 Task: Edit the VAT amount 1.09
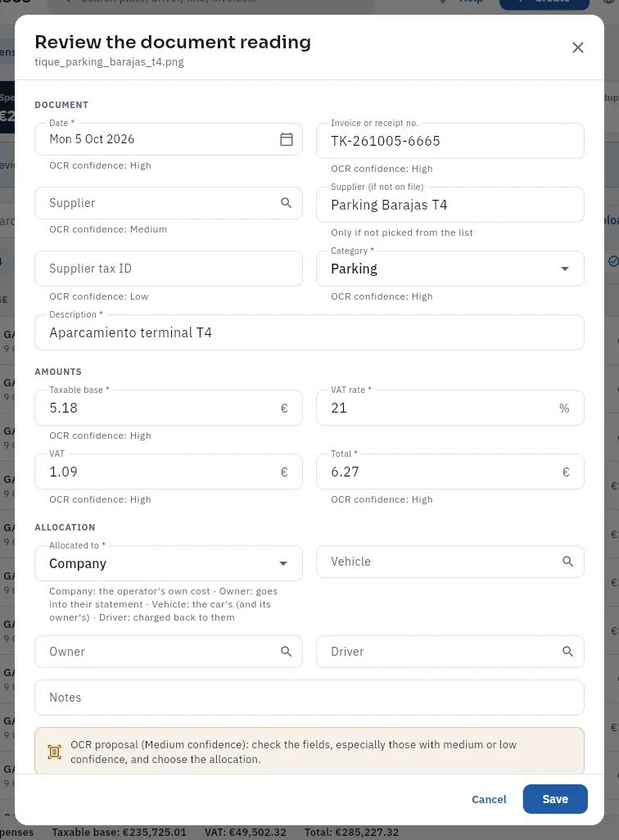click(x=169, y=472)
